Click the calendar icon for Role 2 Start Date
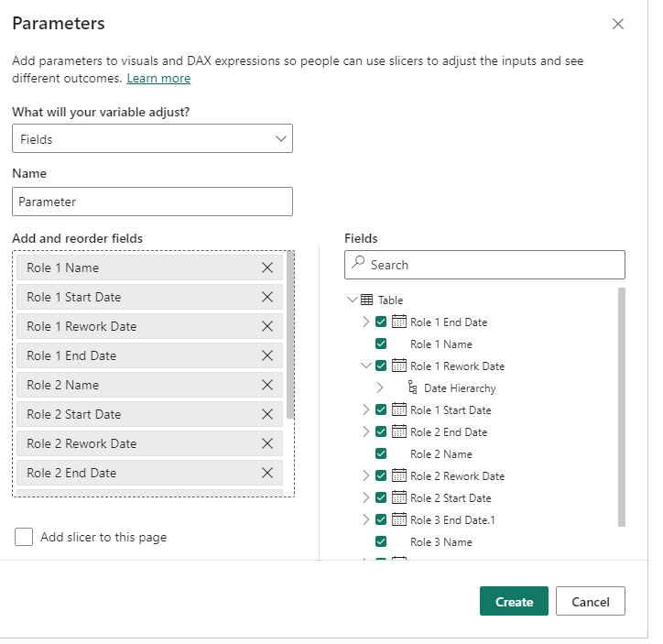The height and width of the screenshot is (644, 663). point(398,497)
